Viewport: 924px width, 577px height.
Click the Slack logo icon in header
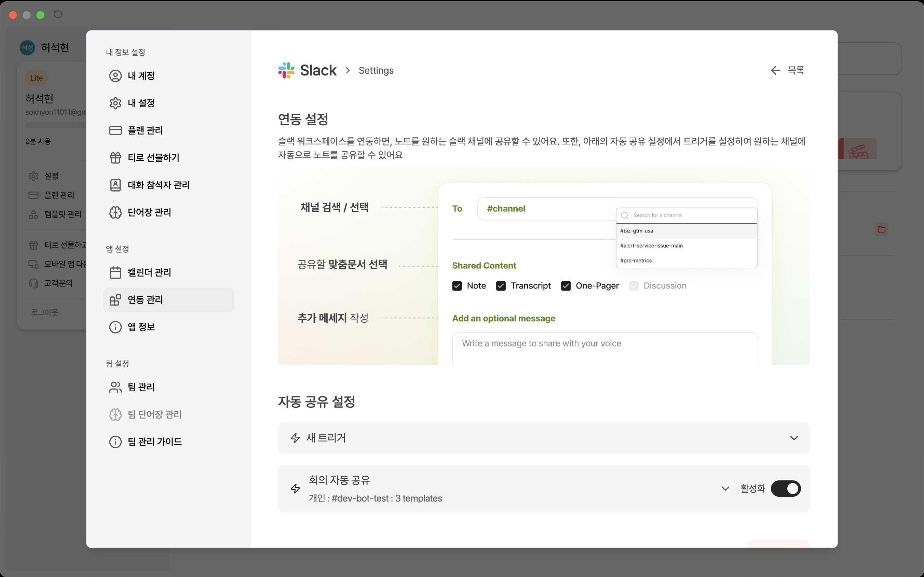click(286, 70)
